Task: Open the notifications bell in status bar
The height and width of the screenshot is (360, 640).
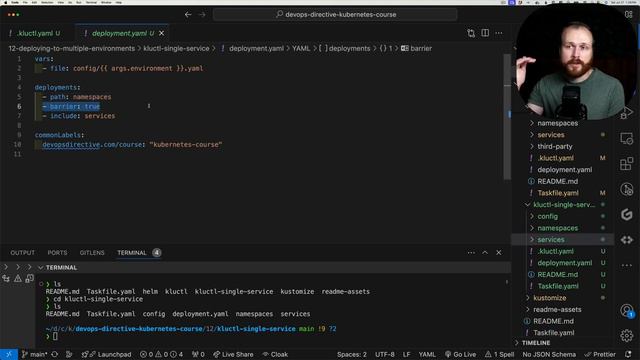Action: tap(628, 354)
